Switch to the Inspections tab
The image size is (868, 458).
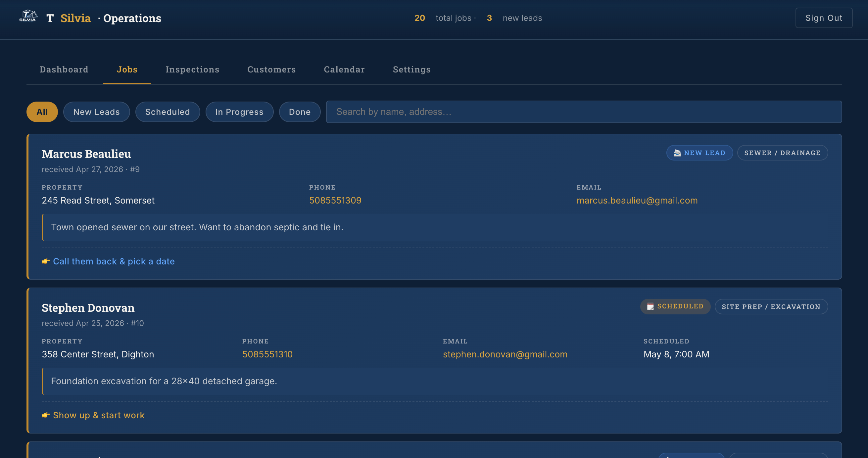point(192,69)
